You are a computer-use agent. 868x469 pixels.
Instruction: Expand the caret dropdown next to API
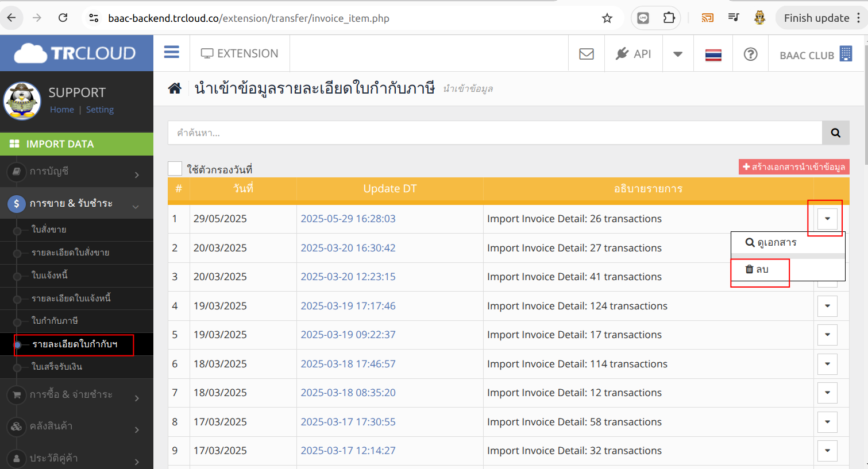point(678,54)
